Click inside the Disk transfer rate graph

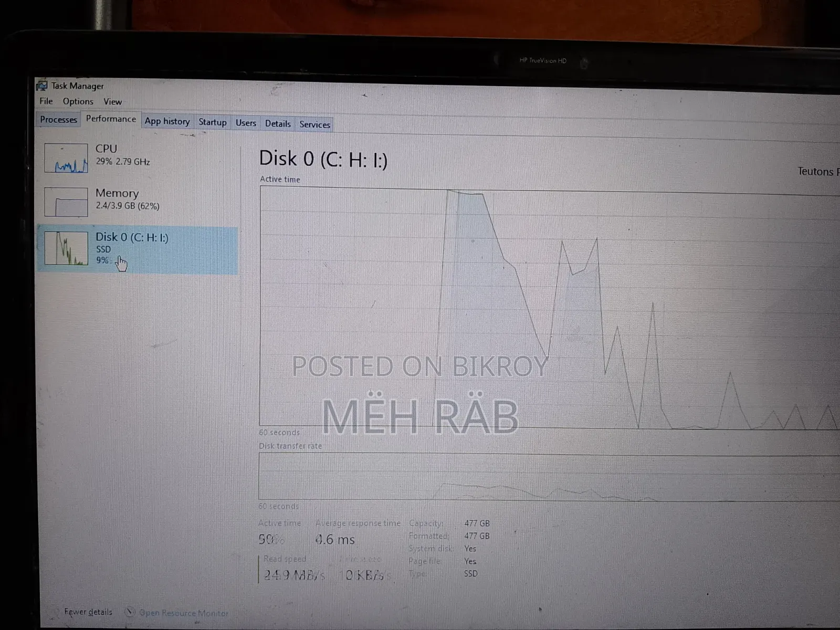pyautogui.click(x=550, y=477)
